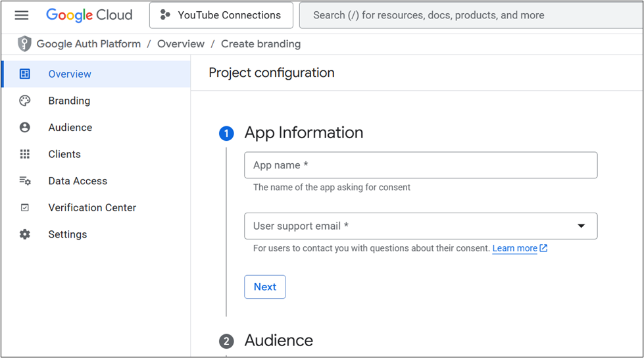Click the dropdown arrow in support email field

(x=582, y=226)
